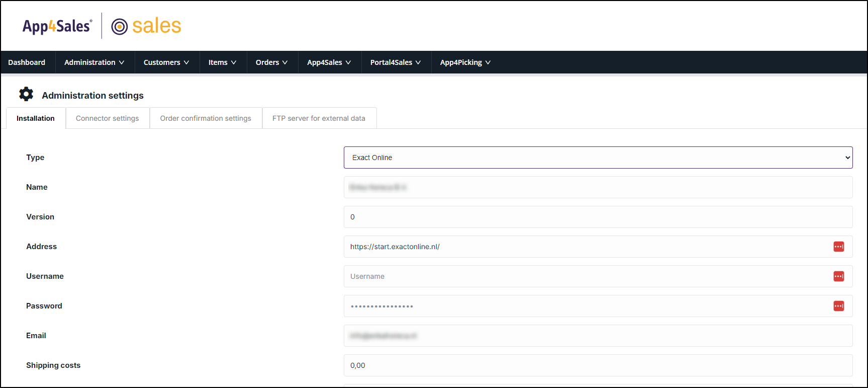The image size is (868, 388).
Task: Click the Type field label
Action: (35, 158)
